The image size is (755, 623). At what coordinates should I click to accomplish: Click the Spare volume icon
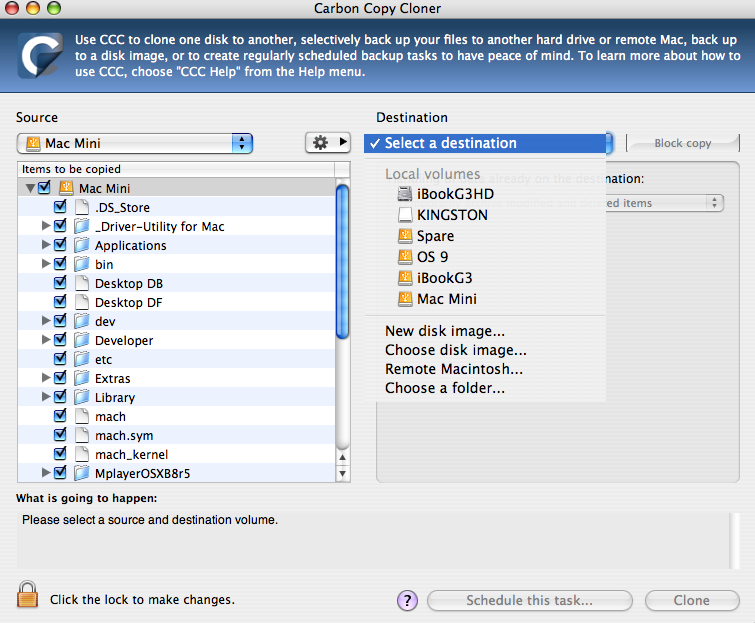tap(405, 236)
